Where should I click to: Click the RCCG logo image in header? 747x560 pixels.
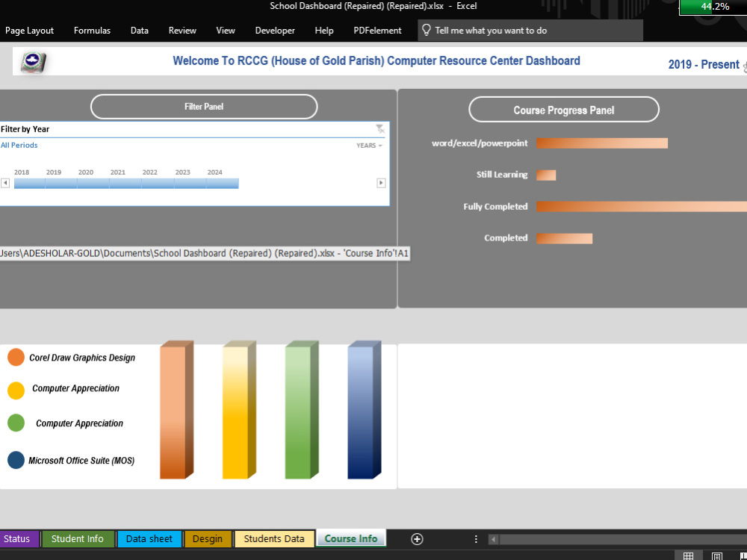[33, 62]
